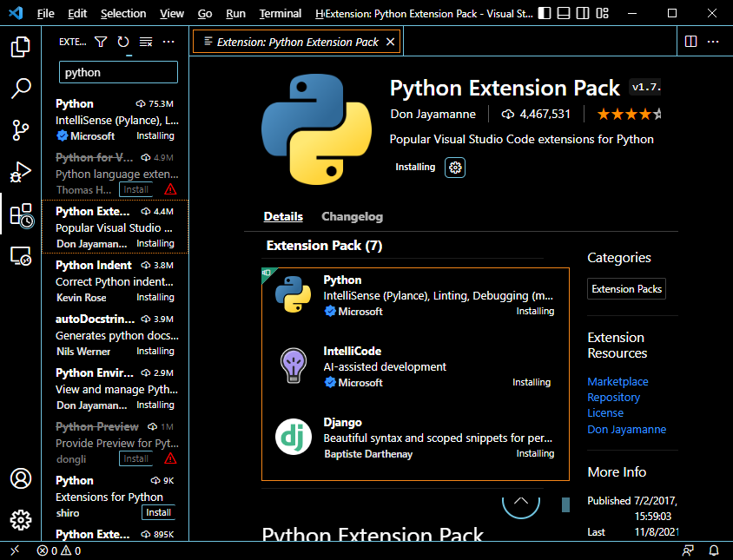
Task: Open the Remote Explorer view
Action: 21,256
